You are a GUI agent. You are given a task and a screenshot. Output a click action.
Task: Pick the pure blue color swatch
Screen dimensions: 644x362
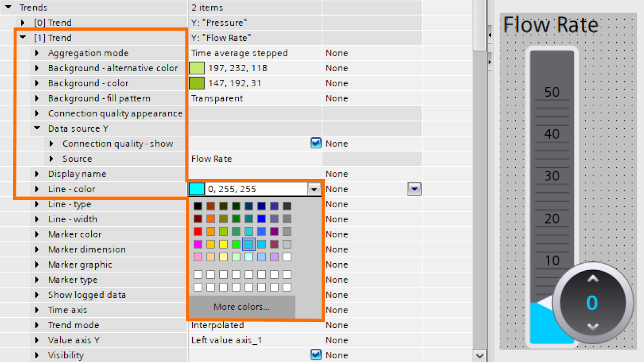click(262, 219)
